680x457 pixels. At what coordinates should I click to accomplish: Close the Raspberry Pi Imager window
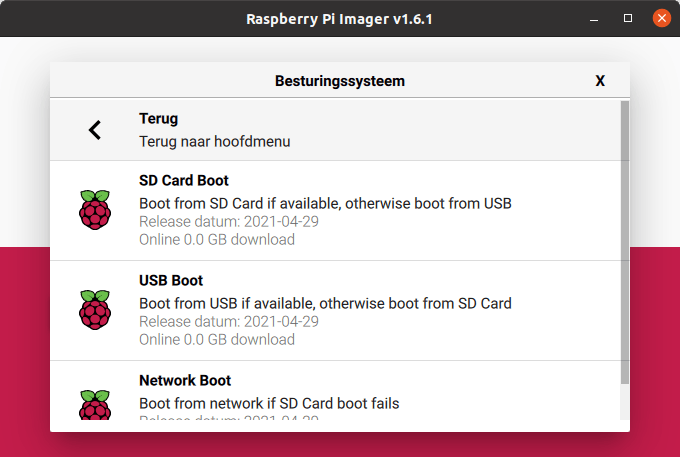tap(661, 18)
